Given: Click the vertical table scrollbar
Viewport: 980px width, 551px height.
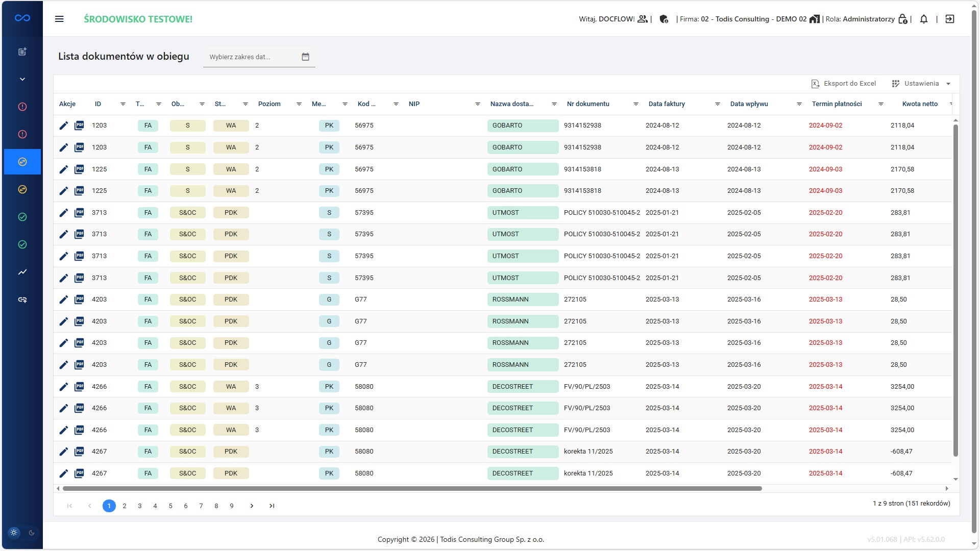Looking at the screenshot, I should point(955,290).
